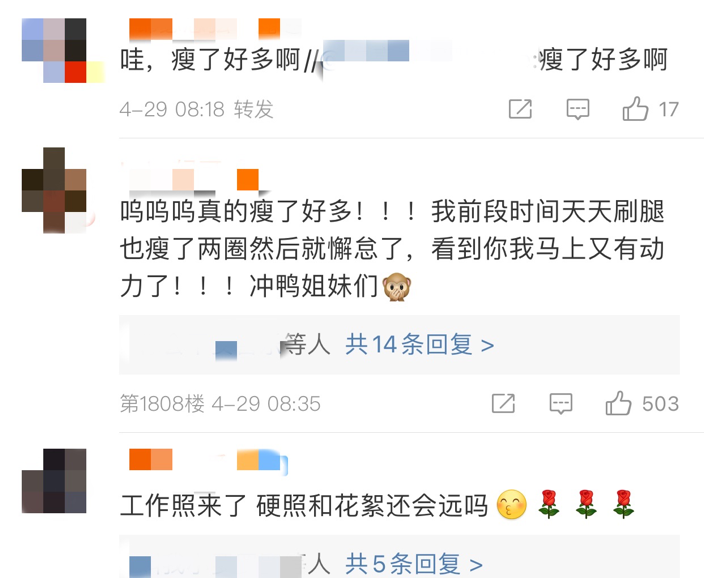Tap the reply bubble on the 08:18 comment
This screenshot has width=704, height=578.
click(x=577, y=109)
